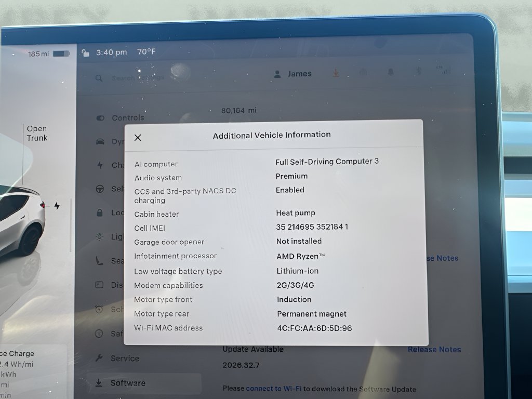Screen dimensions: 532x399
Task: Select the car icon in the sidebar
Action: pyautogui.click(x=100, y=141)
